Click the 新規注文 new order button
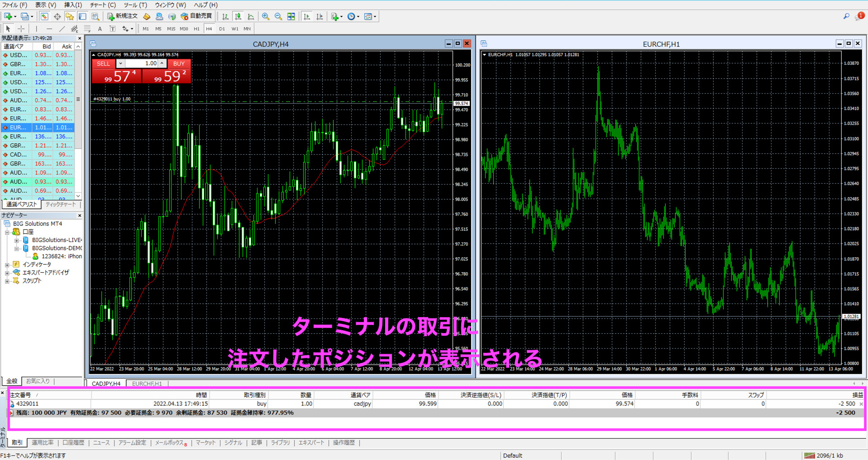This screenshot has width=868, height=460. pyautogui.click(x=122, y=16)
